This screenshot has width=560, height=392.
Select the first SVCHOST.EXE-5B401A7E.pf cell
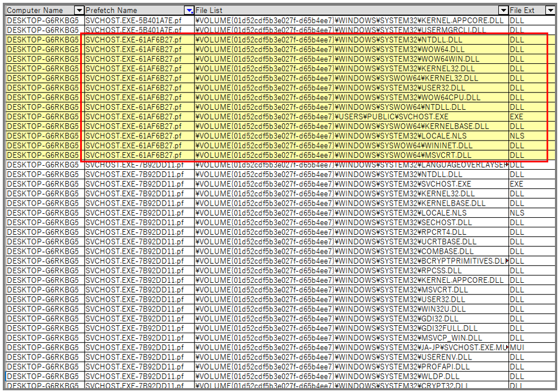point(139,20)
